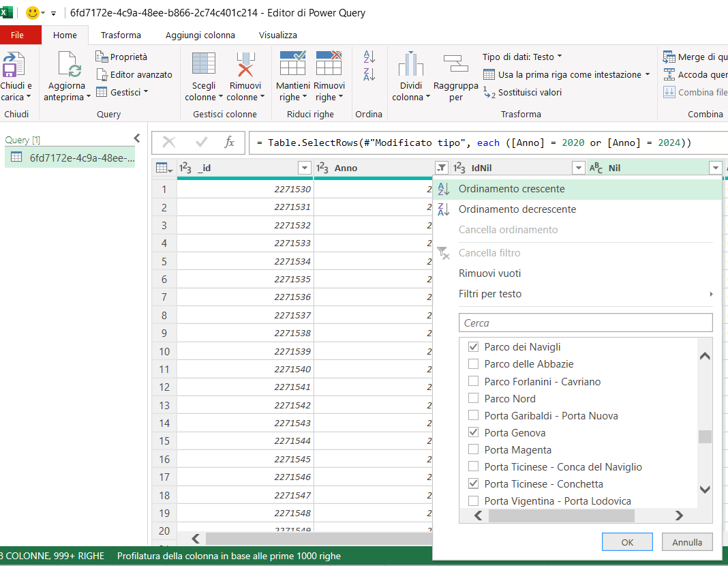Click the filter list vertical scrollbar thumb
The height and width of the screenshot is (566, 728).
pyautogui.click(x=705, y=437)
